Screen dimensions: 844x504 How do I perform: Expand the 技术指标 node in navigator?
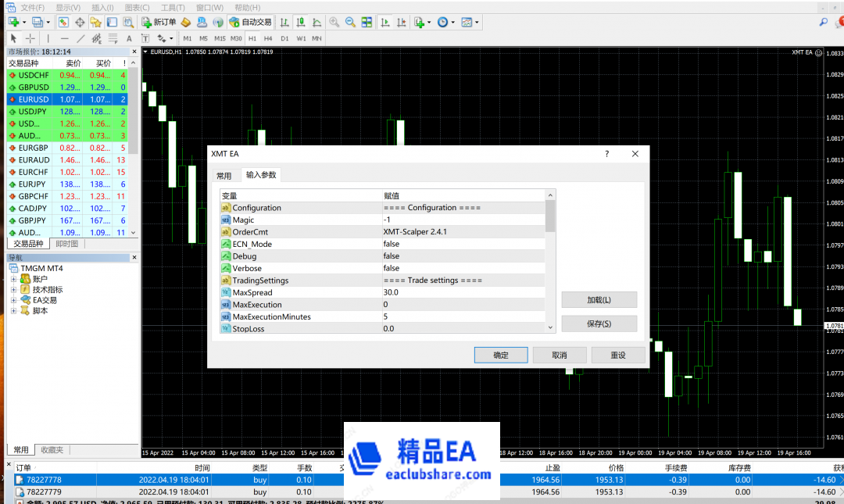click(13, 290)
